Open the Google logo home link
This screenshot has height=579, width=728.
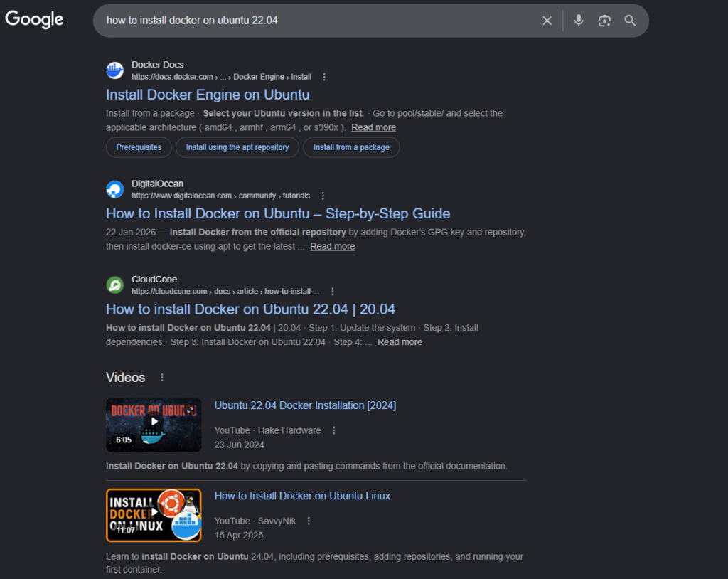(x=34, y=19)
